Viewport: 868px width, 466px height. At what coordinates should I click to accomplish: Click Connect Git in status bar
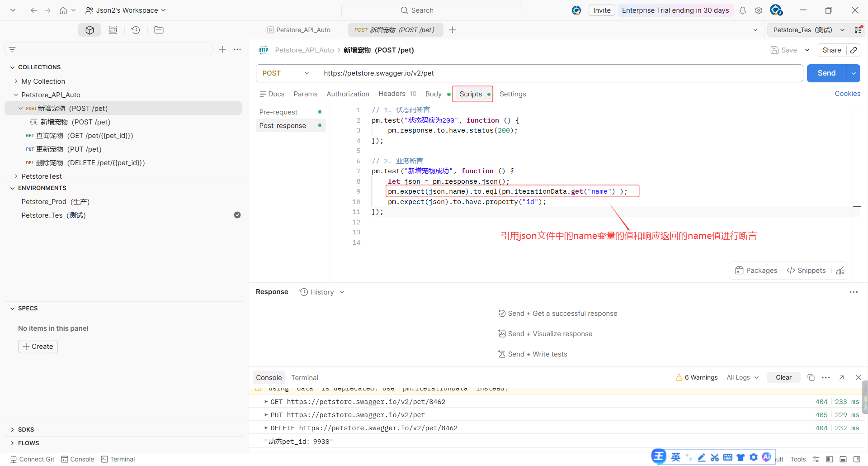click(32, 459)
